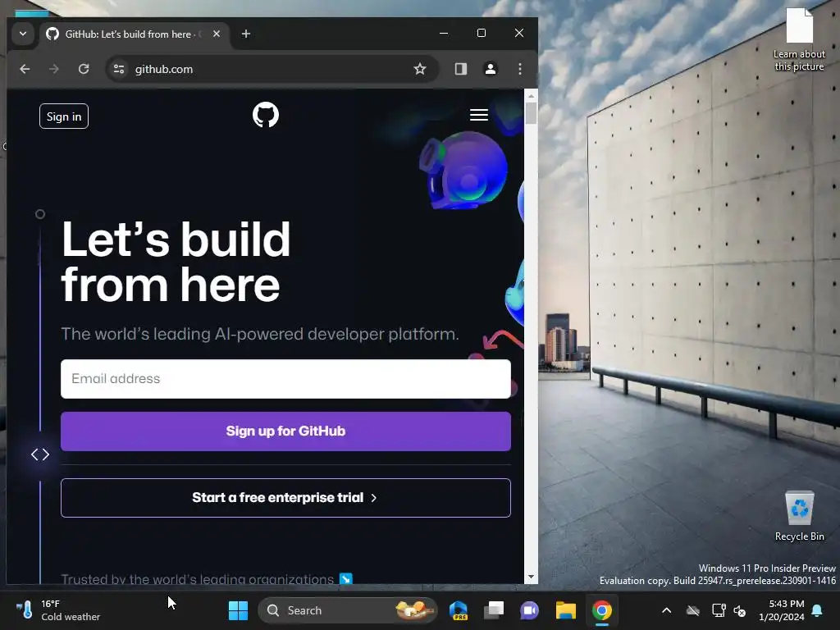840x630 pixels.
Task: Click the github.com address bar
Action: coord(271,69)
